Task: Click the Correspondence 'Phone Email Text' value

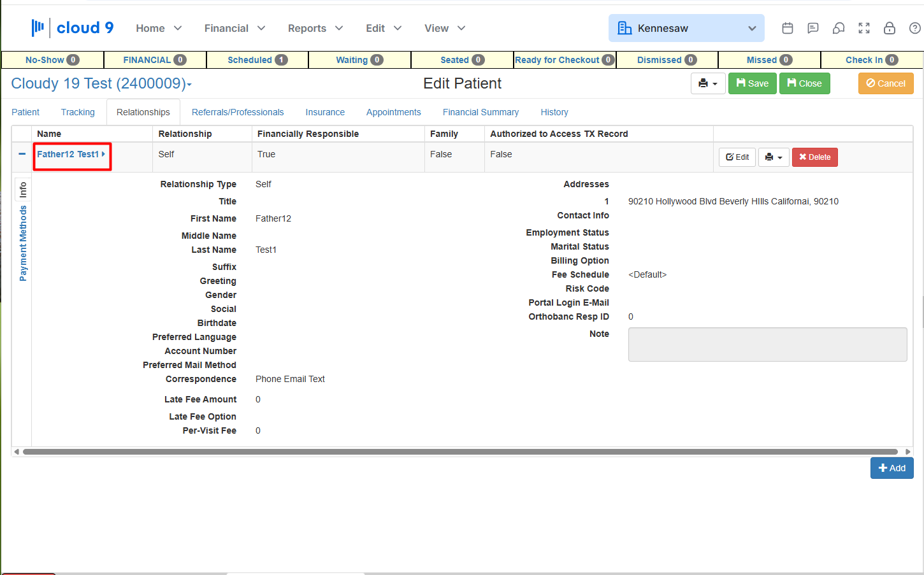Action: (290, 379)
